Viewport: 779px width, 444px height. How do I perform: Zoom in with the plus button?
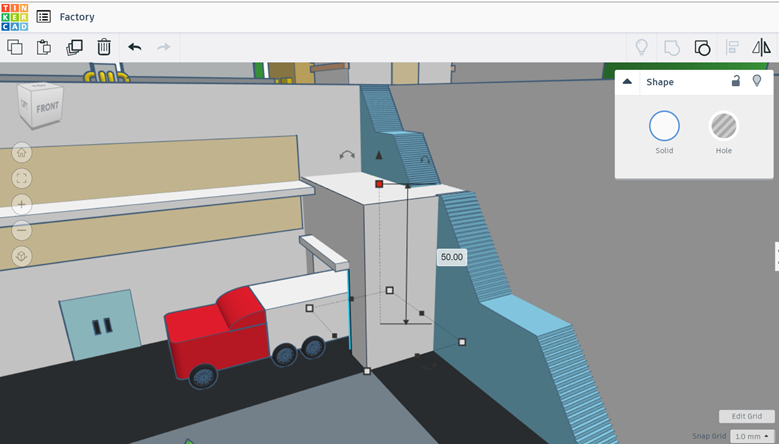[21, 204]
